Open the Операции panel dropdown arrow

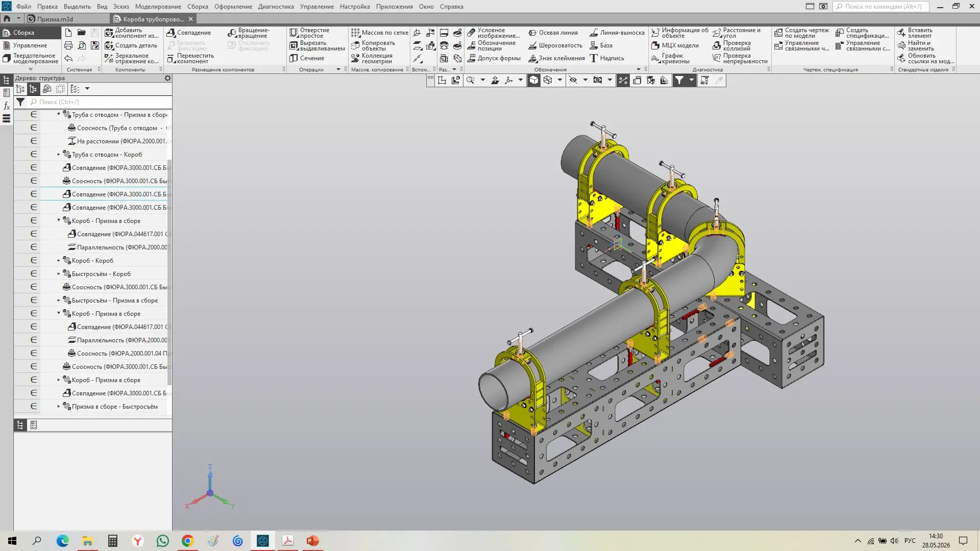coord(338,69)
